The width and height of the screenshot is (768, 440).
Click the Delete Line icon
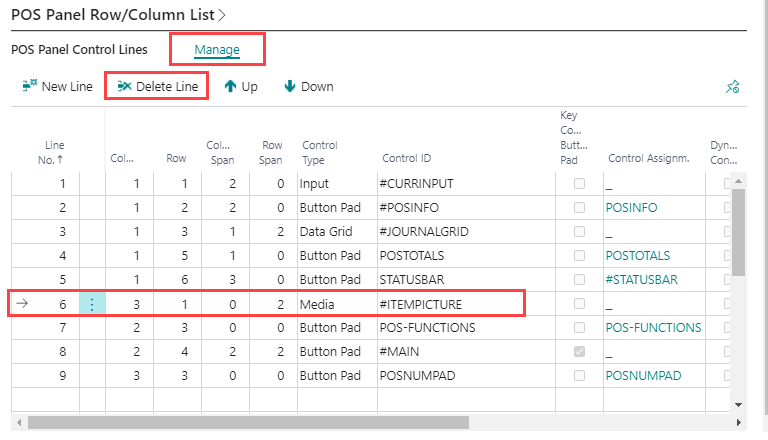coord(124,87)
